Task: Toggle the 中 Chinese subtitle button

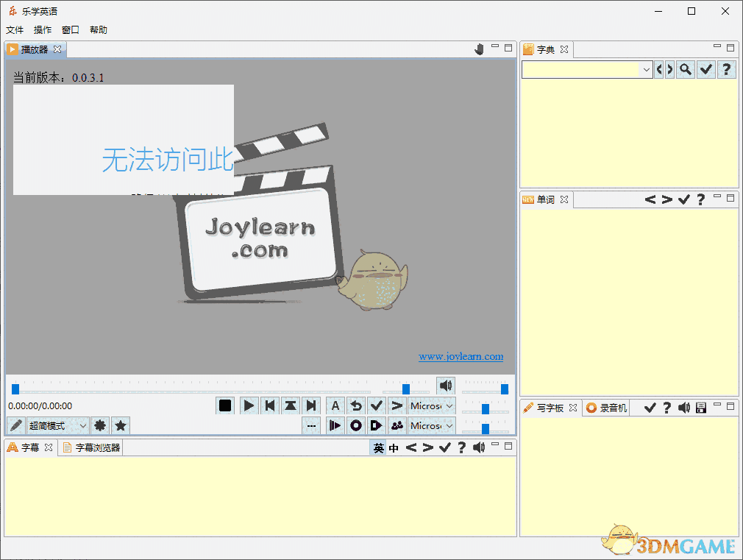Action: (394, 447)
